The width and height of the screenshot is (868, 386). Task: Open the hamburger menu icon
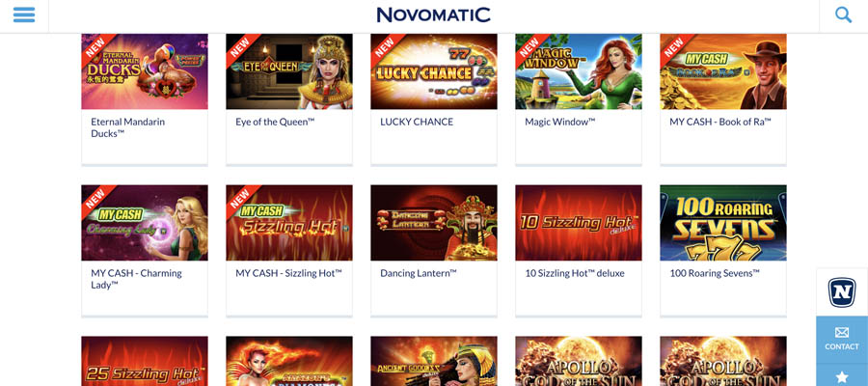(x=24, y=14)
